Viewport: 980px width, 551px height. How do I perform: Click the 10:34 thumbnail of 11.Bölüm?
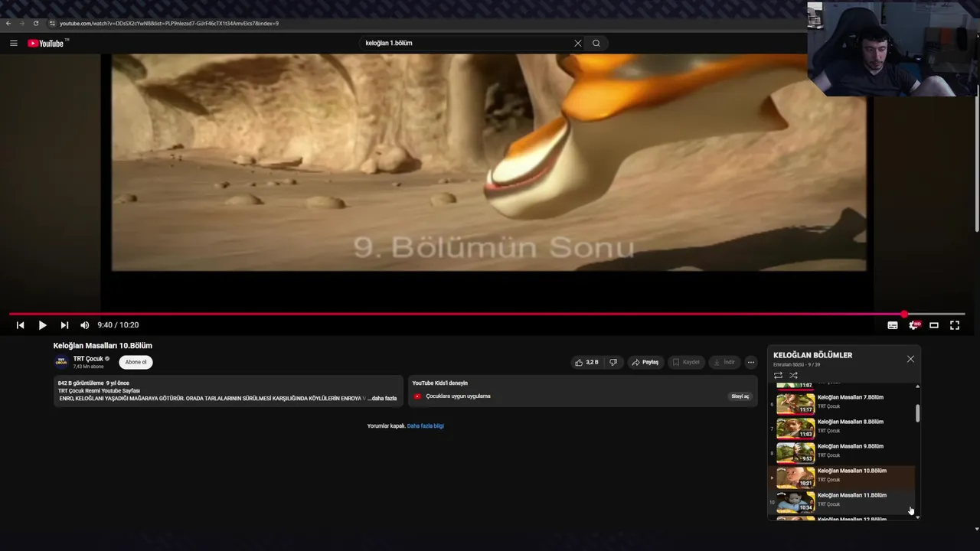[x=795, y=502]
